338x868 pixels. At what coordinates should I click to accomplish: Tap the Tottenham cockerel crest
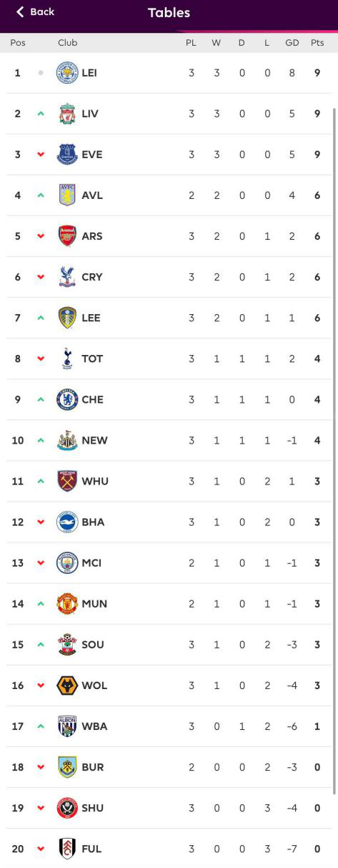pos(67,359)
